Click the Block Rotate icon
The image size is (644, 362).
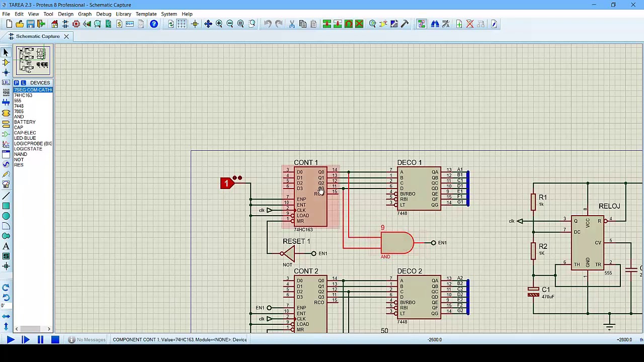click(348, 24)
